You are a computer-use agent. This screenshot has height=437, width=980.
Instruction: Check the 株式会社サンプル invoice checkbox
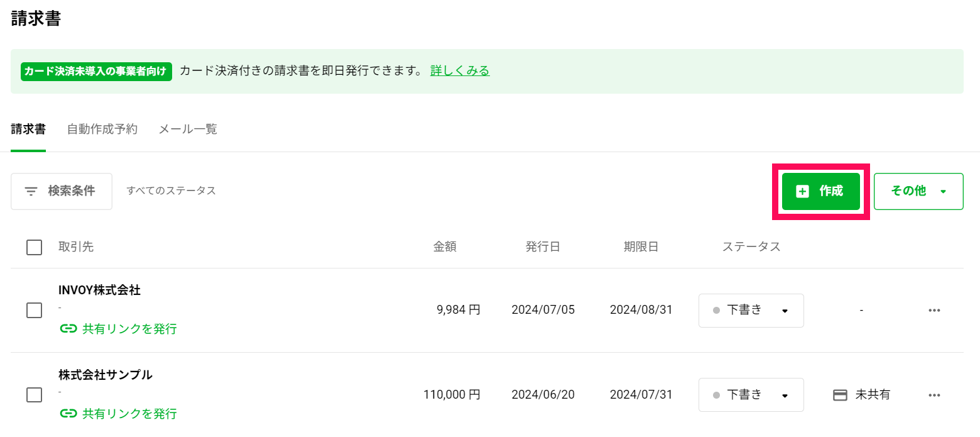coord(35,395)
